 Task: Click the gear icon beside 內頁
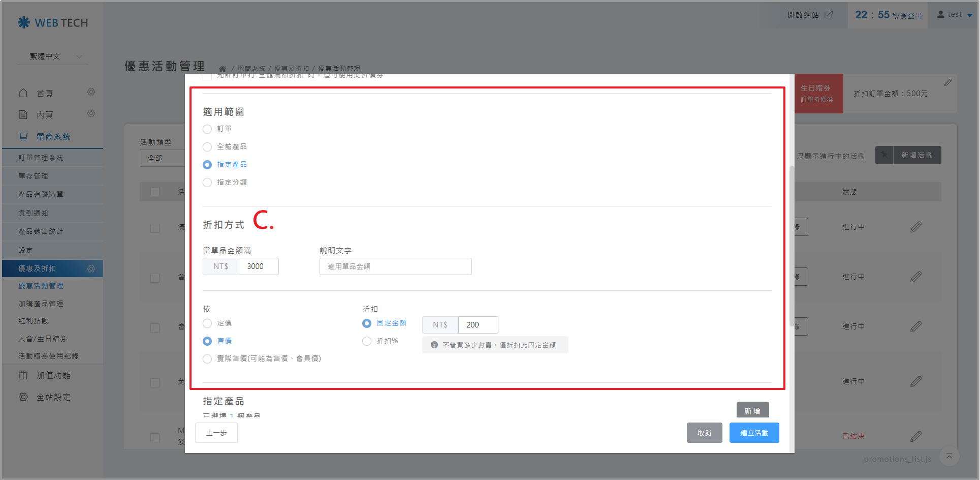91,113
